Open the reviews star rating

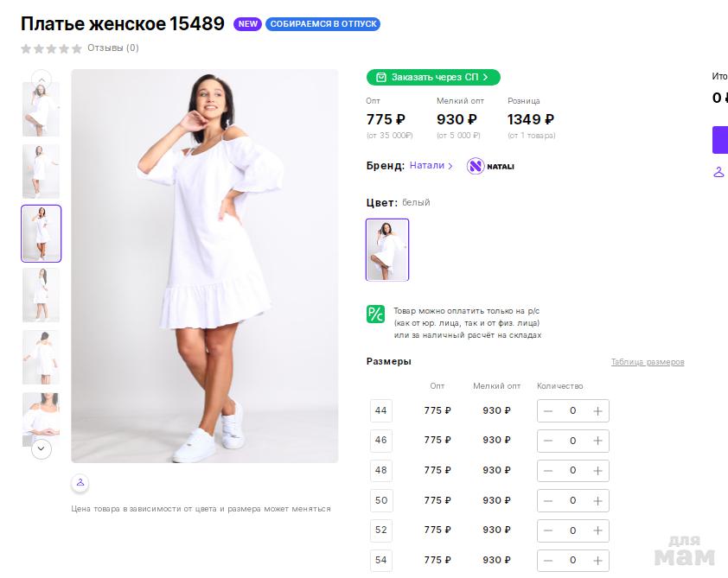(x=52, y=48)
